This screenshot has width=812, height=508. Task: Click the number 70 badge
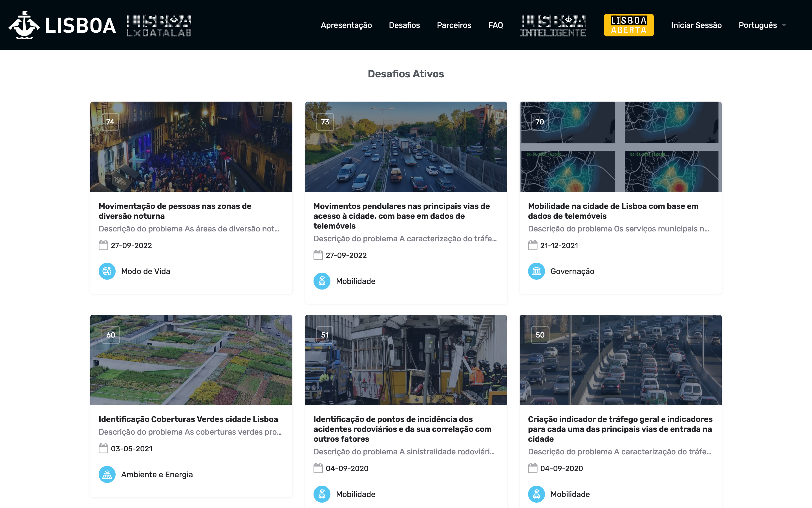[x=540, y=122]
